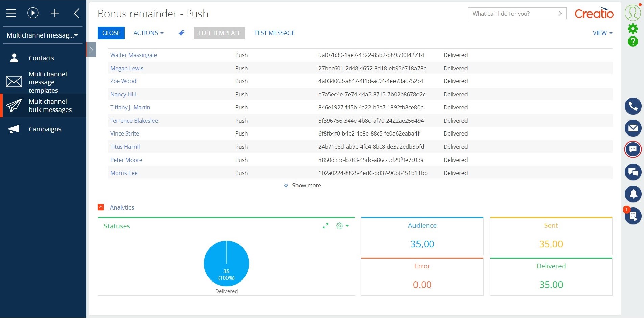Open the Campaigns section icon
This screenshot has width=644, height=318.
pyautogui.click(x=14, y=129)
